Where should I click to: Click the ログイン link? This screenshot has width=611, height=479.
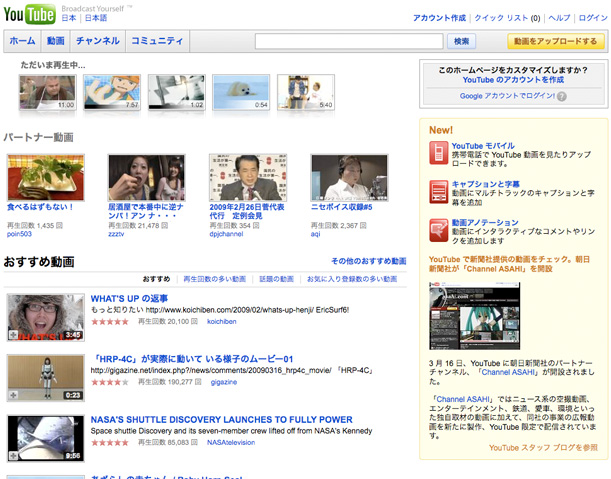593,18
